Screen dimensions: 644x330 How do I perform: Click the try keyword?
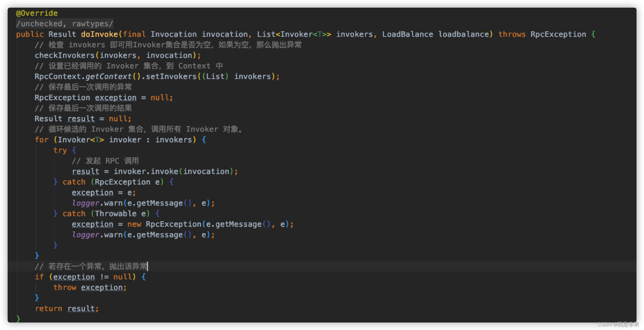(60, 150)
